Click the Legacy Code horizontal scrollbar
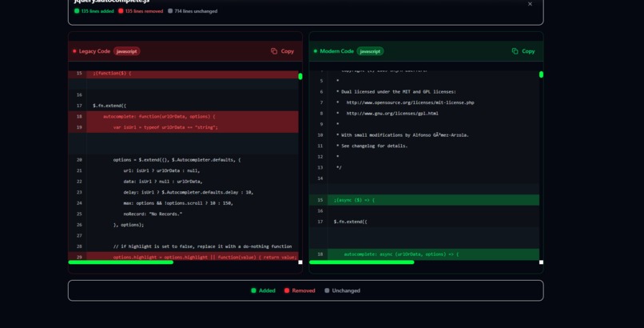 tap(121, 262)
